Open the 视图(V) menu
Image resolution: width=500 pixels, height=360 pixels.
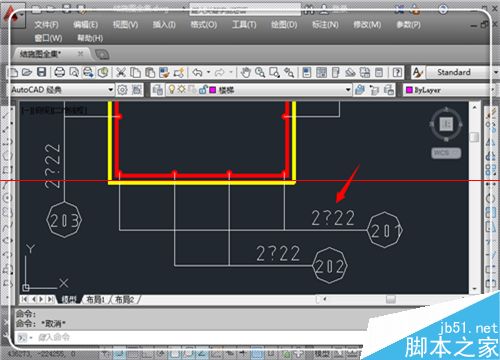pos(125,25)
